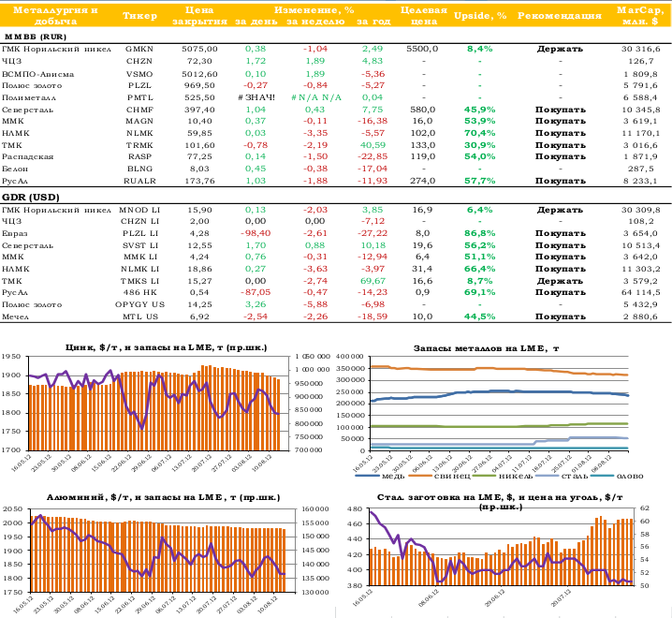This screenshot has width=672, height=618.
Task: Click the 'Распадская' company name
Action: 27,157
